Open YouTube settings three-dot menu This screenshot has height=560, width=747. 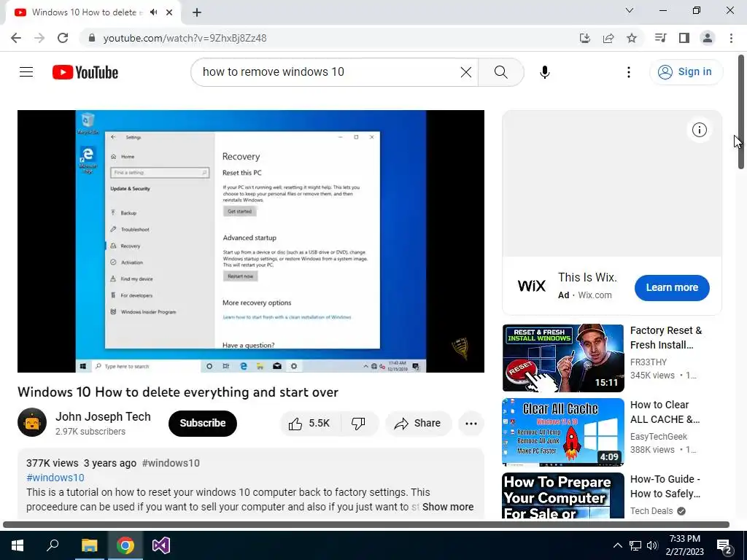pyautogui.click(x=628, y=72)
